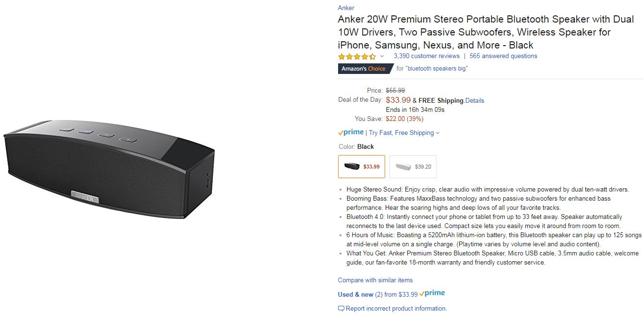Expand the star rating dropdown arrow
The width and height of the screenshot is (644, 314).
pyautogui.click(x=382, y=56)
